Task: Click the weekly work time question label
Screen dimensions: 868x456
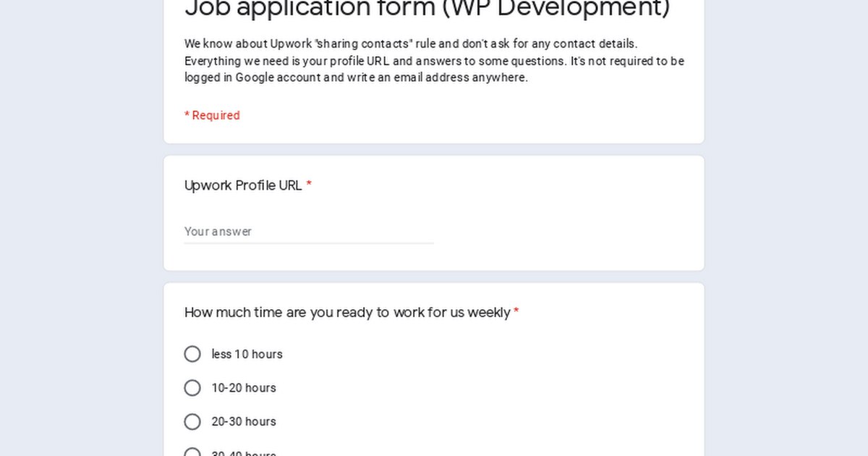Action: pos(347,313)
